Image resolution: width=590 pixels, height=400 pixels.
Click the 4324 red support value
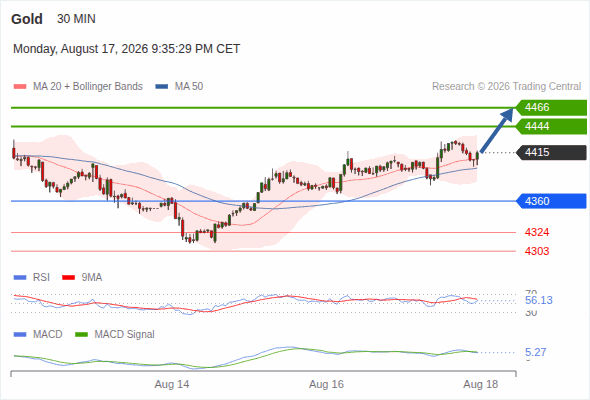(537, 232)
